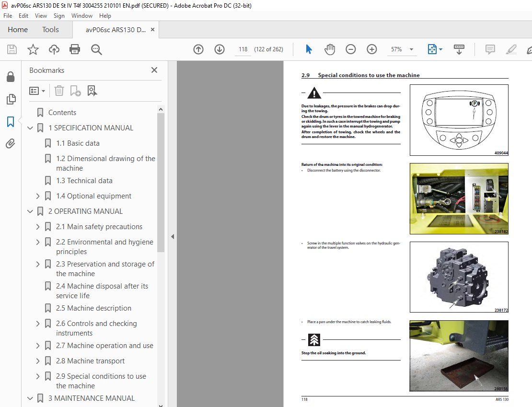Image resolution: width=532 pixels, height=407 pixels.
Task: Open security lock panel in sidebar
Action: 11,77
